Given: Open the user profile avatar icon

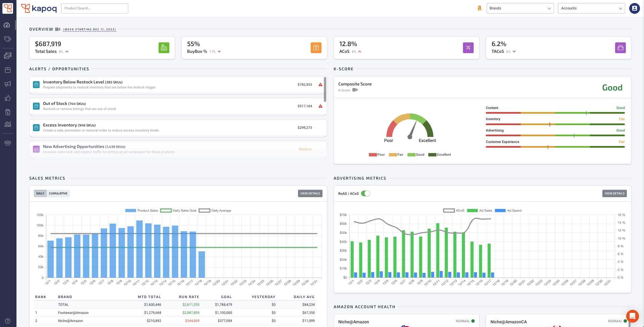Looking at the screenshot, I should click(634, 8).
